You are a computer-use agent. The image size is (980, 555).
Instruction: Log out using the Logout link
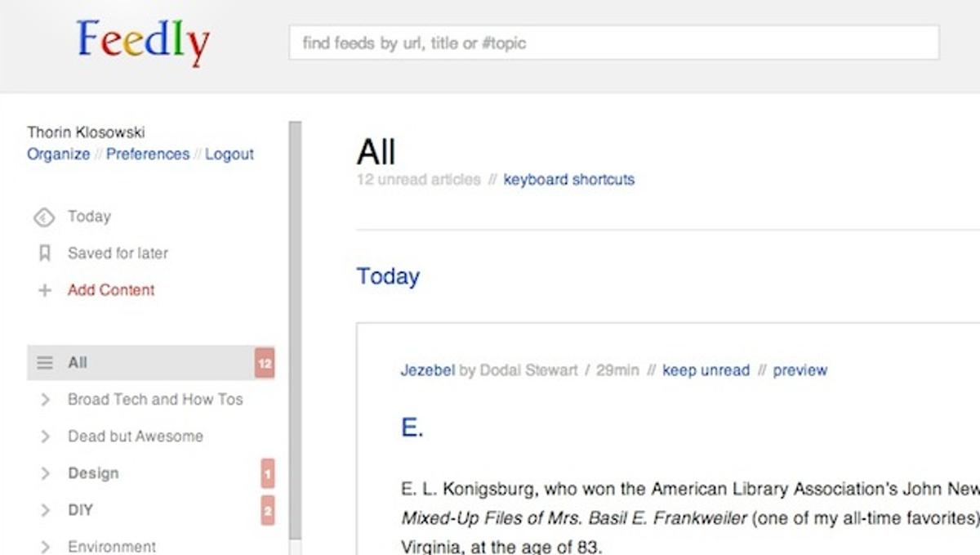click(229, 154)
